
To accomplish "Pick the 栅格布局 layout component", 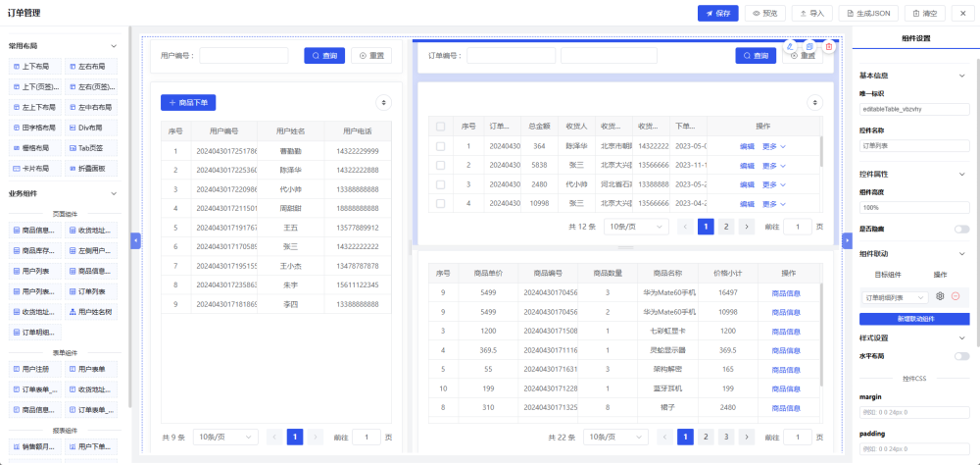I will click(35, 148).
